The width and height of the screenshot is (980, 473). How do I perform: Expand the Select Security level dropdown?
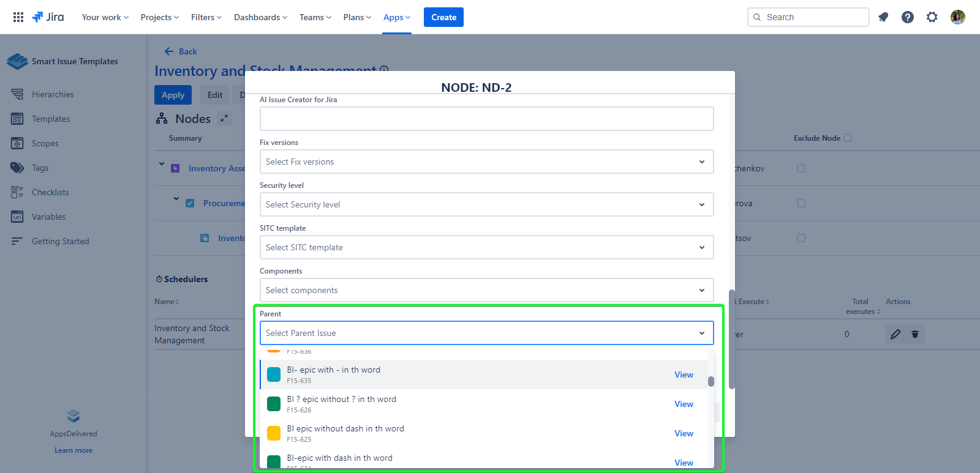point(486,204)
